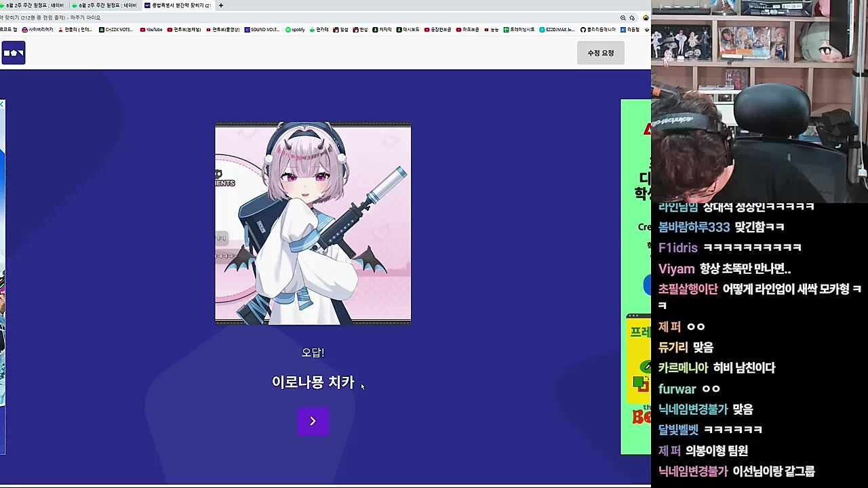Switch to the second 6월 2주 주간 일정표 tab
868x488 pixels.
click(x=104, y=5)
